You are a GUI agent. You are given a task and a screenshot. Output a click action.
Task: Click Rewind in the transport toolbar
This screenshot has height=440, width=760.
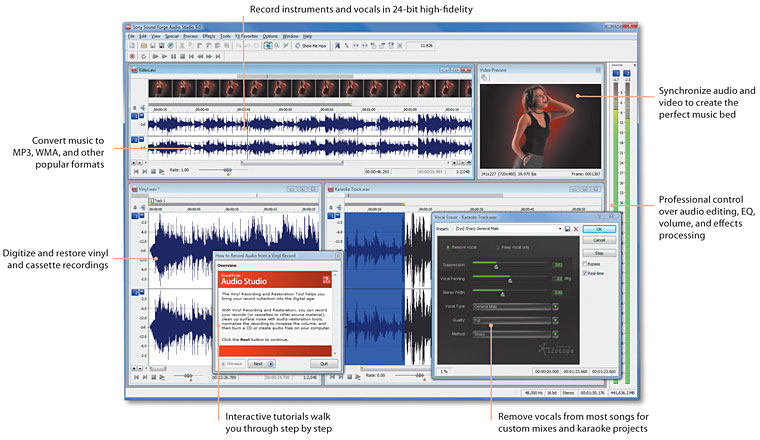[200, 57]
